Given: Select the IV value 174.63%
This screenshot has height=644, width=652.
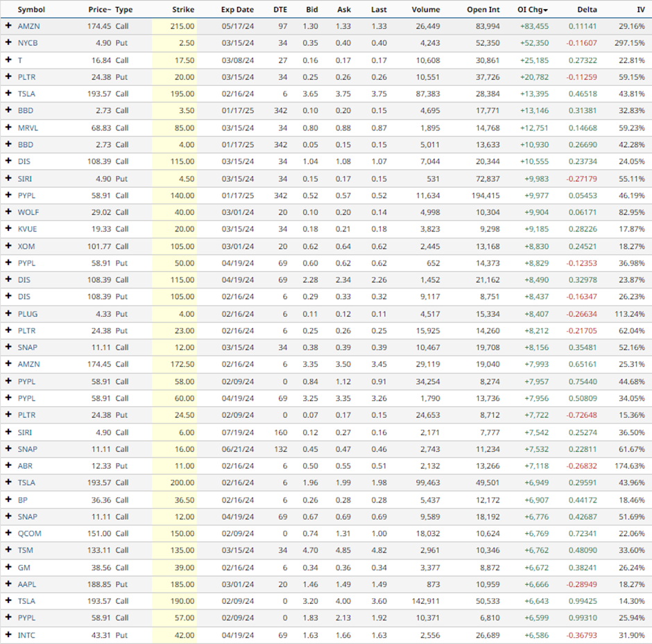Looking at the screenshot, I should (630, 466).
